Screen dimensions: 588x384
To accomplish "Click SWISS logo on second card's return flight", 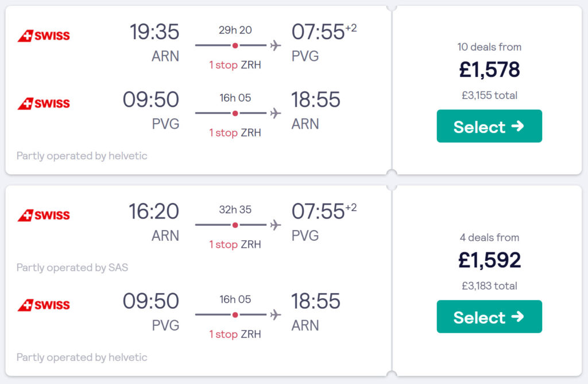I will pyautogui.click(x=44, y=305).
